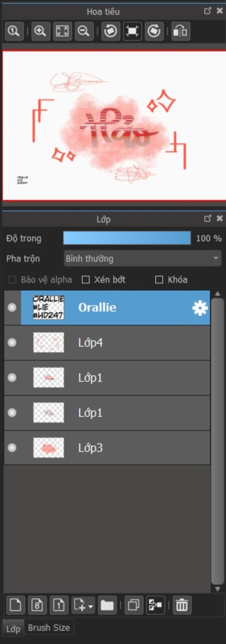Rotate canvas view counterclockwise
The width and height of the screenshot is (226, 644).
tap(111, 31)
